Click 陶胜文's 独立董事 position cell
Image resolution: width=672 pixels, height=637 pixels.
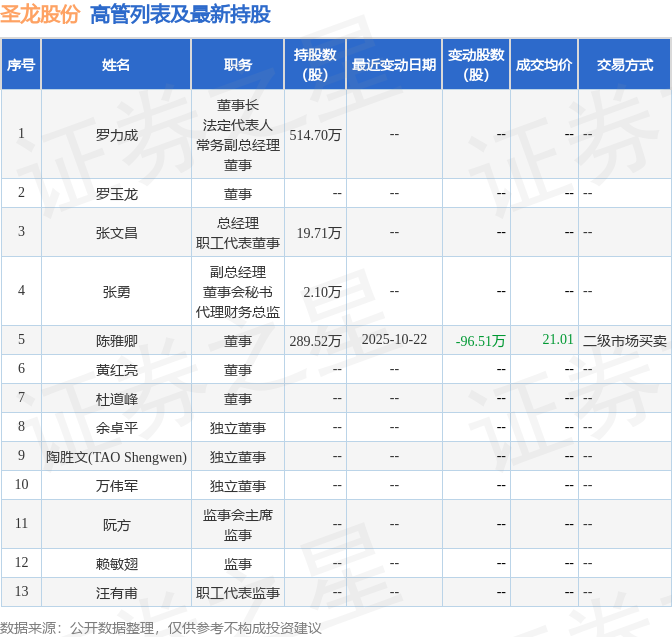coord(238,457)
